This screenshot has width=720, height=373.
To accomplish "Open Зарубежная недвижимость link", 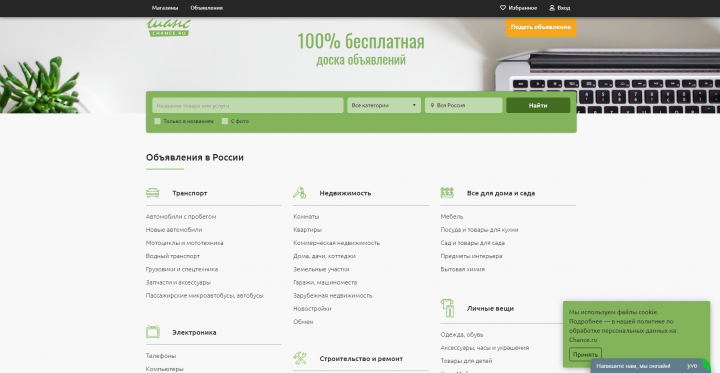I will [333, 296].
